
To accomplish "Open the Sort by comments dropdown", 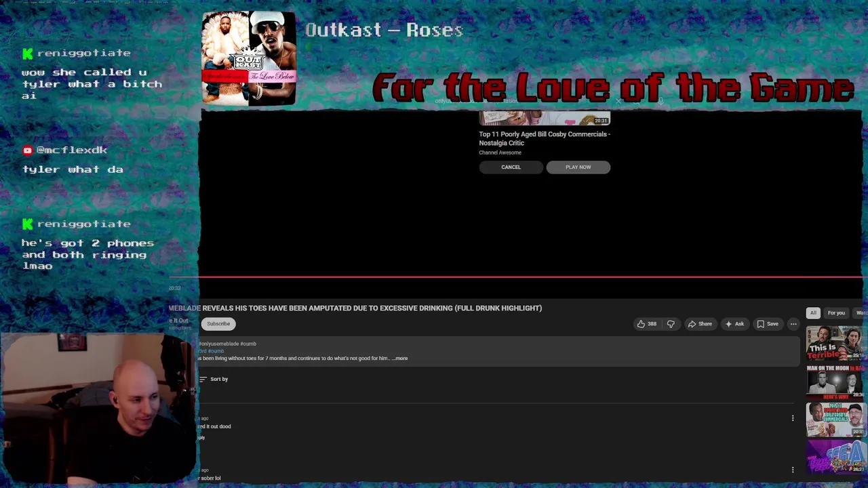I will click(x=214, y=379).
